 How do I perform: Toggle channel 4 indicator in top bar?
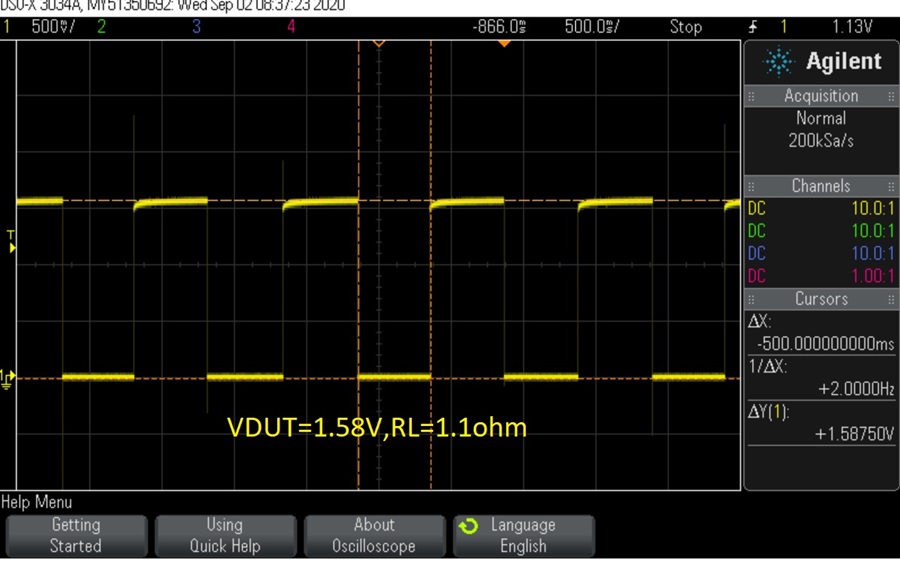click(x=291, y=27)
